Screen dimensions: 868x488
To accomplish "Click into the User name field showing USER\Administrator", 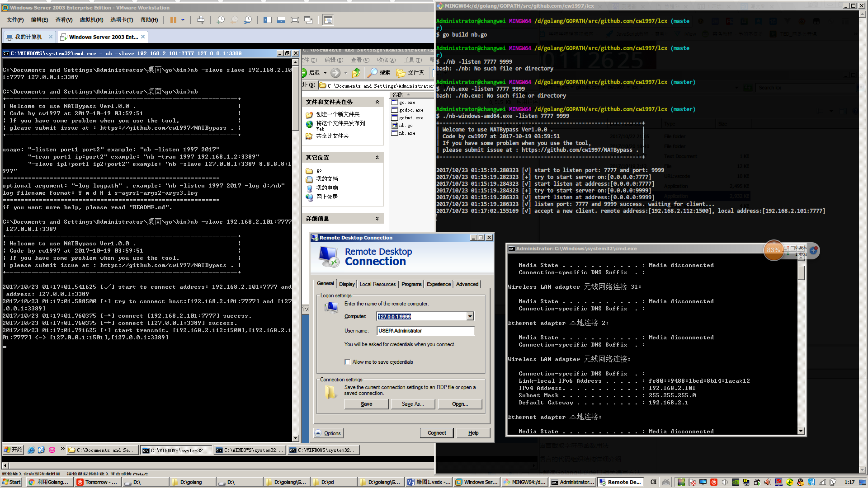I will click(x=425, y=331).
